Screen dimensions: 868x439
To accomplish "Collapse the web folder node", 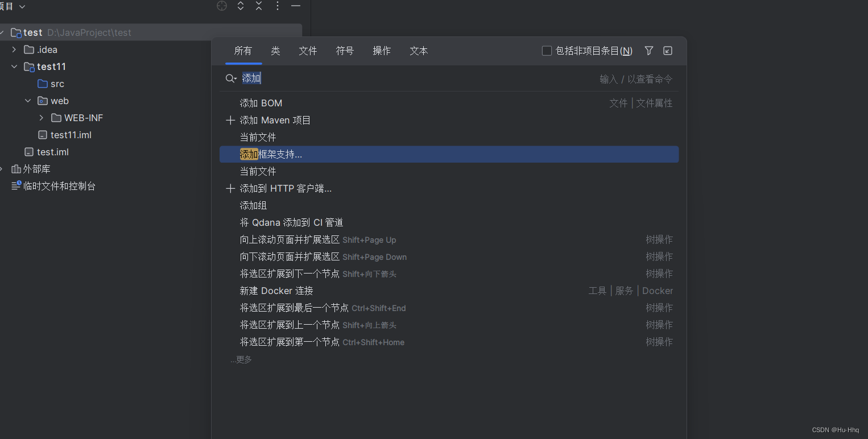I will 28,101.
